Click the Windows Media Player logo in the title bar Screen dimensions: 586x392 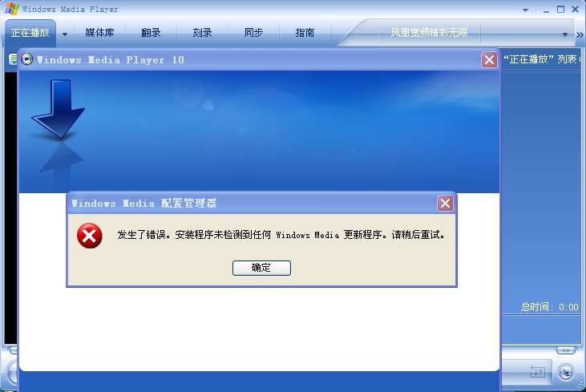tap(12, 9)
